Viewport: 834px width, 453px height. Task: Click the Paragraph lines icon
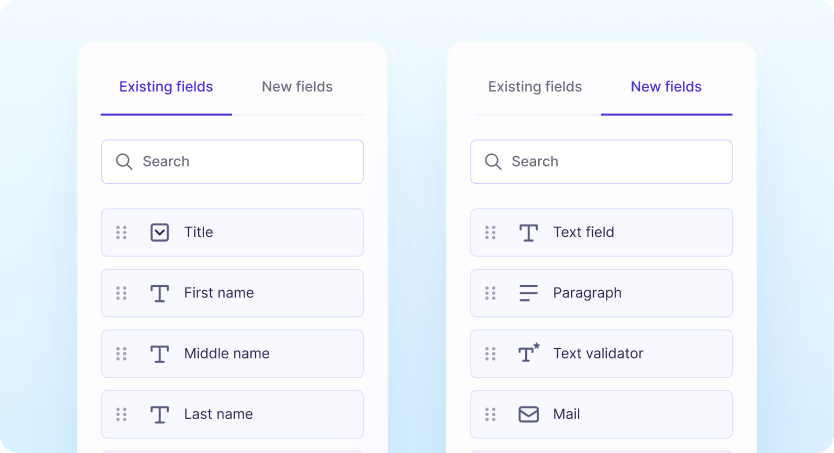pyautogui.click(x=528, y=293)
